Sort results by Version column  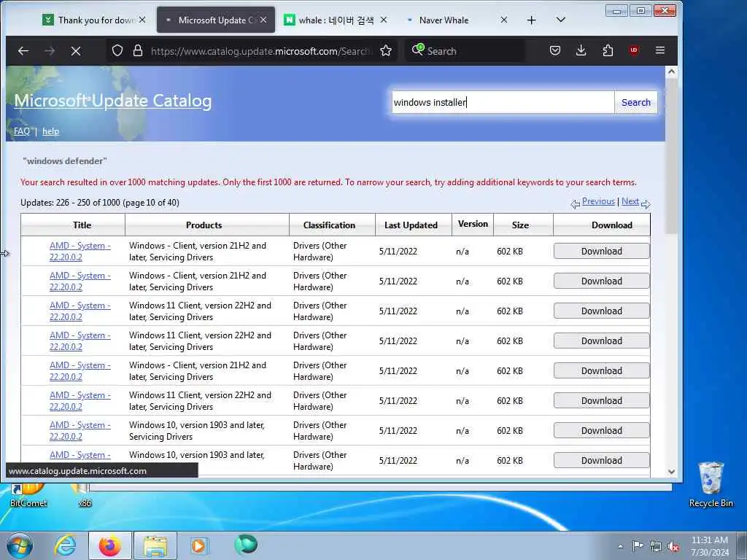pos(473,224)
